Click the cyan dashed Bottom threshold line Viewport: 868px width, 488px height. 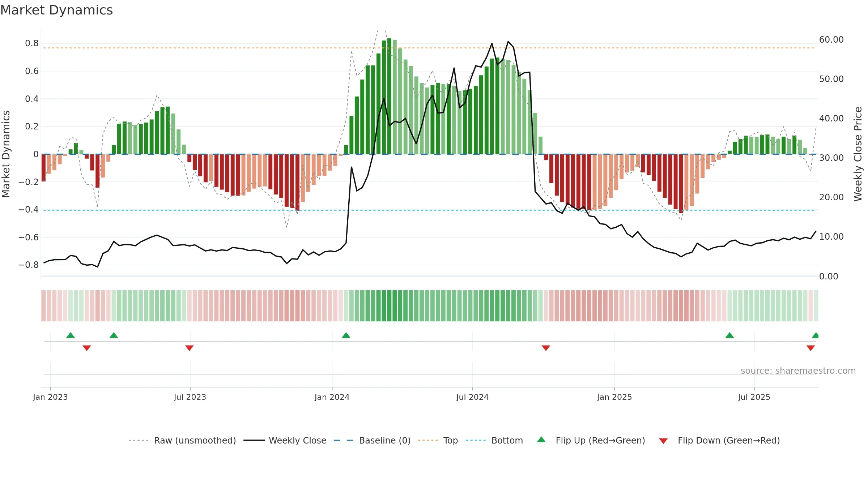tap(429, 210)
